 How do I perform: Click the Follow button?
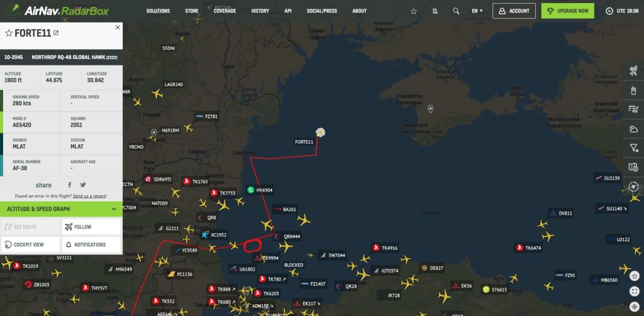tap(91, 227)
